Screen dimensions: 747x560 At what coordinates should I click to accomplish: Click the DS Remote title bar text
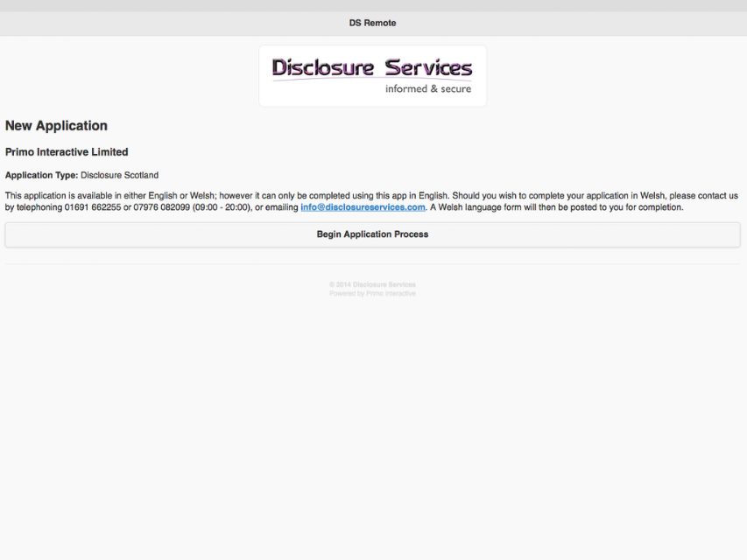(x=372, y=23)
